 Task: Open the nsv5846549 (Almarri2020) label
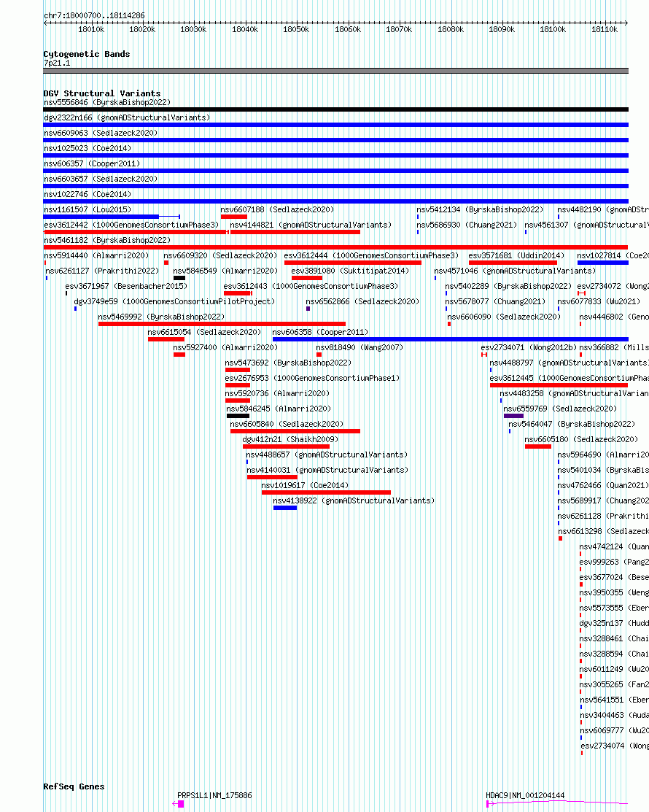225,271
